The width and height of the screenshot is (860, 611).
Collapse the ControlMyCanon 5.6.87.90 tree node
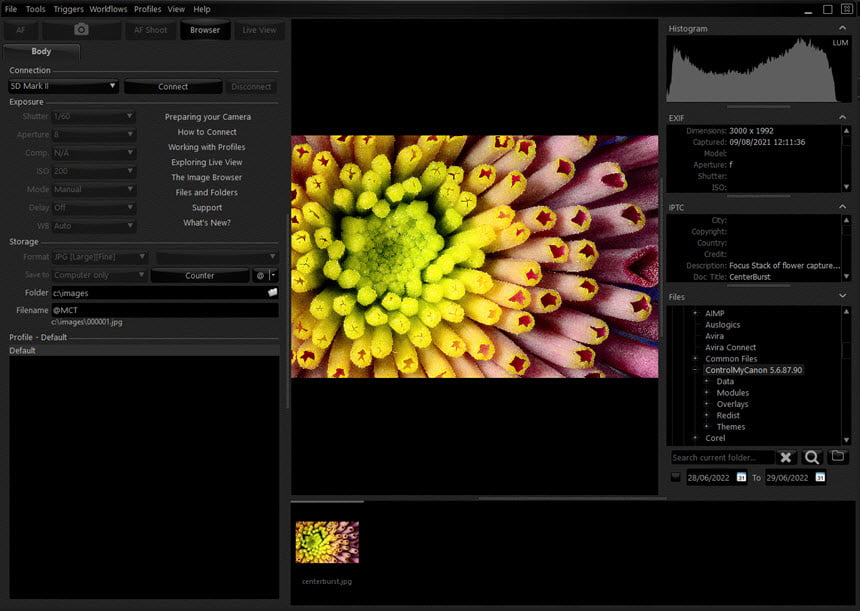point(695,370)
